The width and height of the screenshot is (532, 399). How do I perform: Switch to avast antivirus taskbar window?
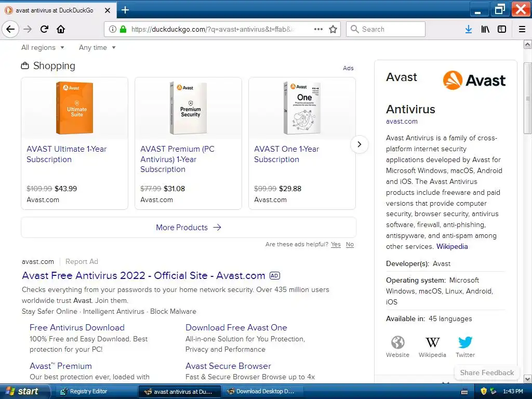[x=179, y=391]
